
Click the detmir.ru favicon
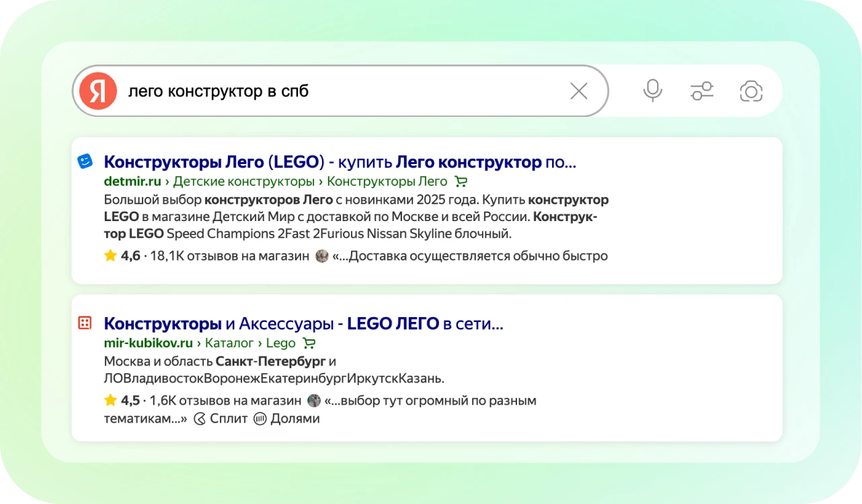[85, 161]
